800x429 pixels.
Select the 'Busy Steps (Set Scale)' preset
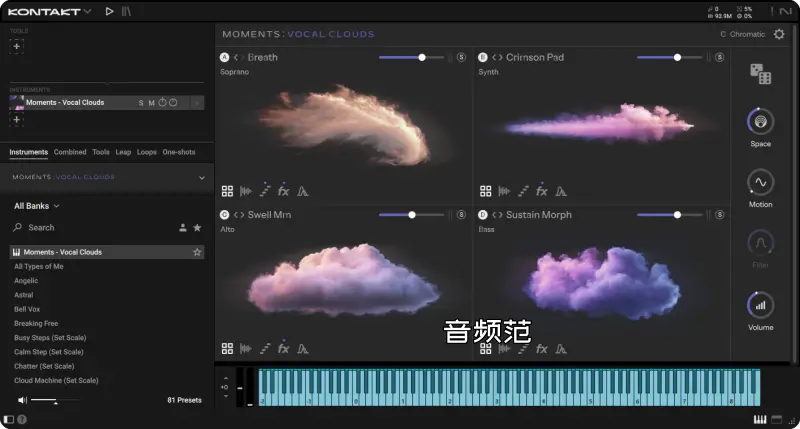point(50,338)
